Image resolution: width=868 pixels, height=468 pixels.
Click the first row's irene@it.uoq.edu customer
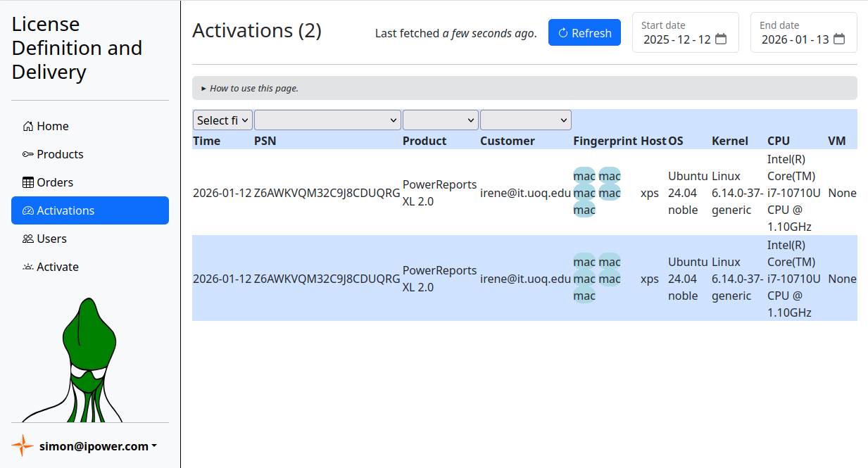[525, 193]
